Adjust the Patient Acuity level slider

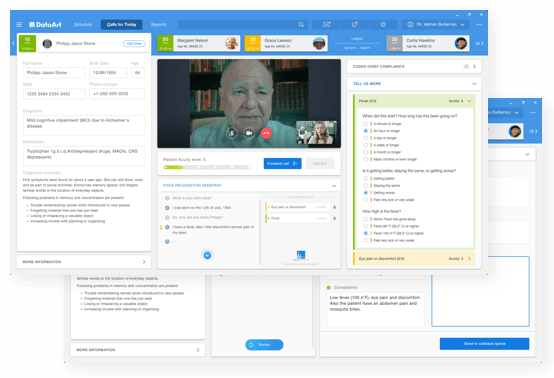point(207,167)
